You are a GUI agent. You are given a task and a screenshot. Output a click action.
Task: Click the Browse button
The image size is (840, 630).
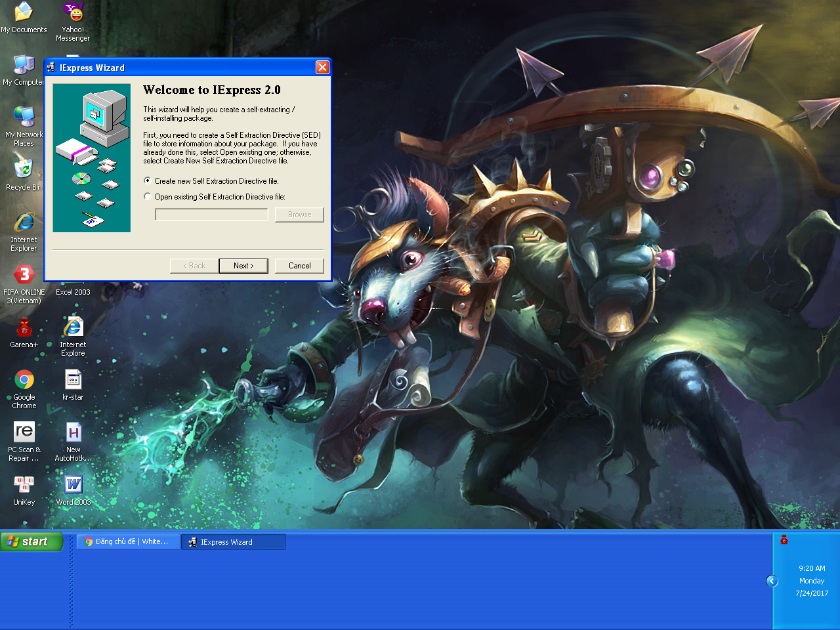point(299,215)
